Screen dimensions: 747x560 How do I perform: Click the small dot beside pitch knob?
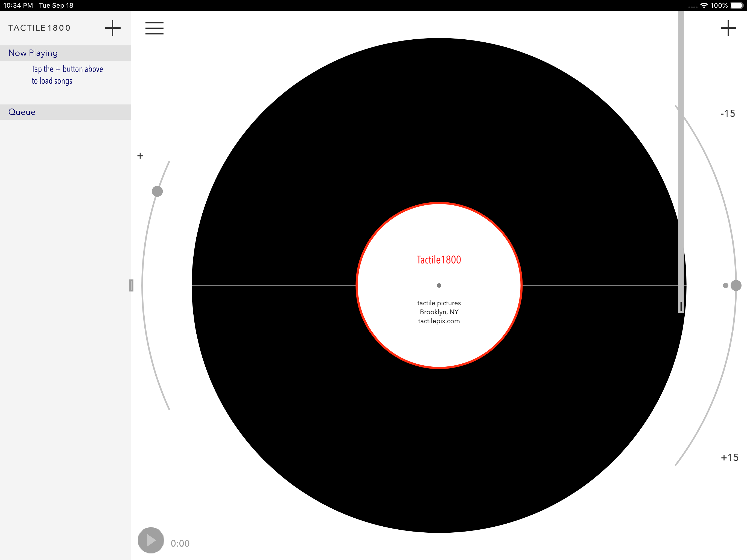725,285
